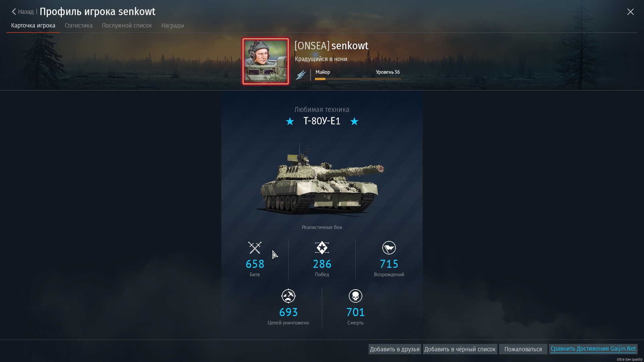Click the targets destroyed crosshair icon
Viewport: 644px width, 362px height.
288,296
